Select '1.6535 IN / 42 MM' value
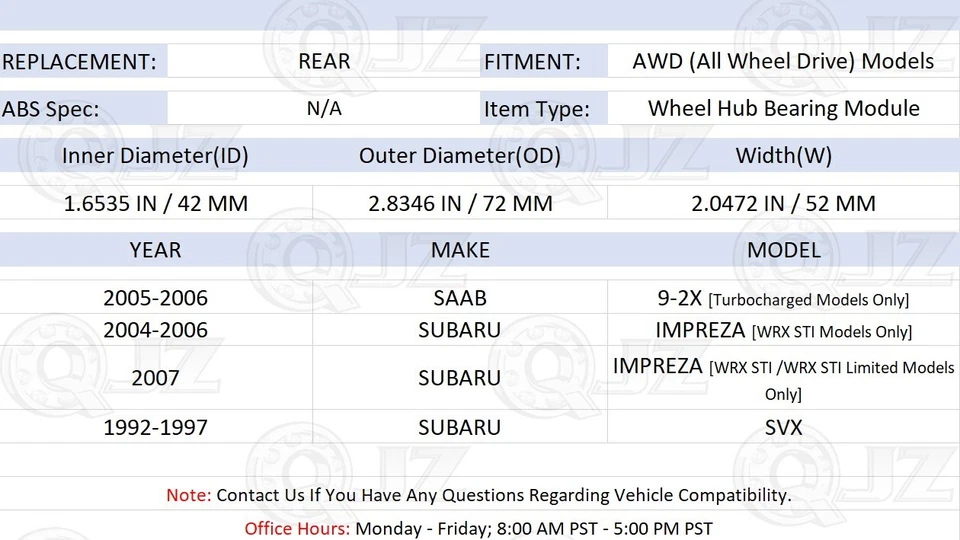The height and width of the screenshot is (540, 960). tap(156, 203)
